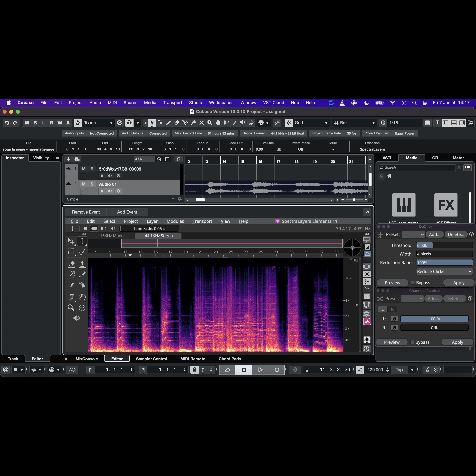This screenshot has height=476, width=476.
Task: Switch to the CR tab
Action: [x=435, y=158]
